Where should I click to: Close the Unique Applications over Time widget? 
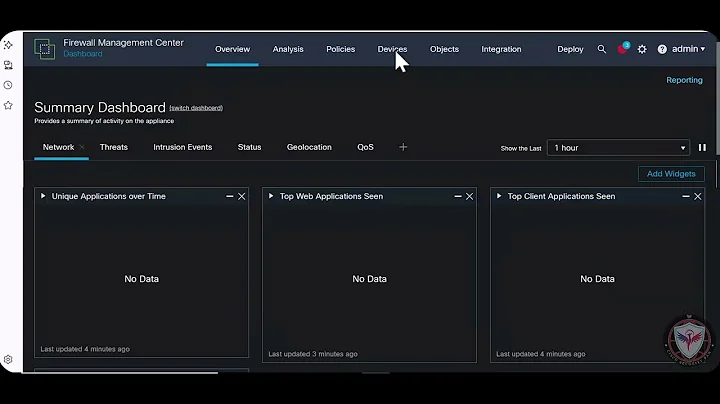tap(242, 196)
